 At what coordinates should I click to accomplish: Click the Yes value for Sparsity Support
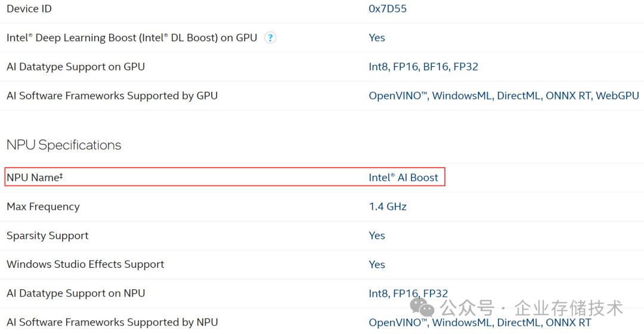click(x=377, y=236)
